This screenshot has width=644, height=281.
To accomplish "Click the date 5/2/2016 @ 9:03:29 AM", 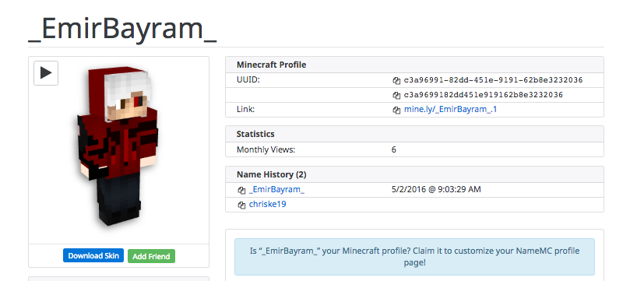I will [436, 189].
